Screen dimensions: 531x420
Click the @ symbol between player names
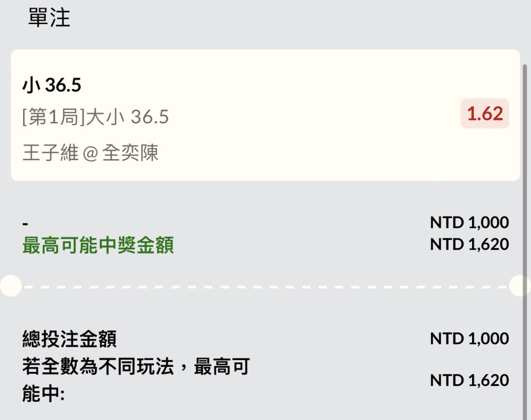pos(90,154)
